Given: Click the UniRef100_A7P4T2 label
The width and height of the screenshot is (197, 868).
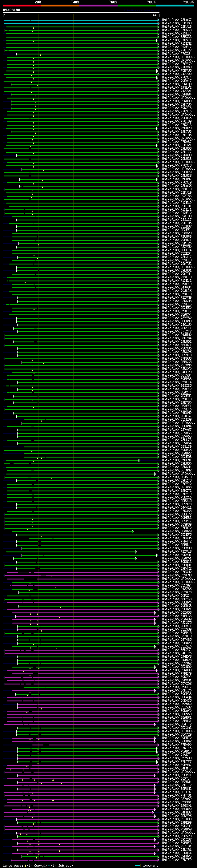Looking at the screenshot, I should click(177, 541).
